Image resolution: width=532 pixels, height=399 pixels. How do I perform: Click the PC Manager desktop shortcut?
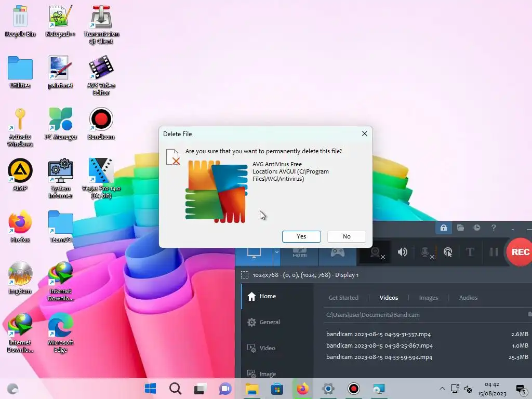60,124
